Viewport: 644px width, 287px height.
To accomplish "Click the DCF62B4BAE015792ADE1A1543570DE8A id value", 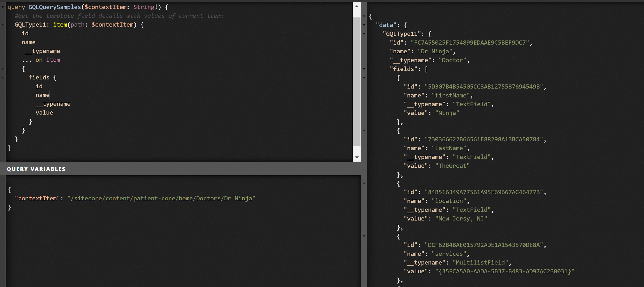I will click(x=484, y=245).
